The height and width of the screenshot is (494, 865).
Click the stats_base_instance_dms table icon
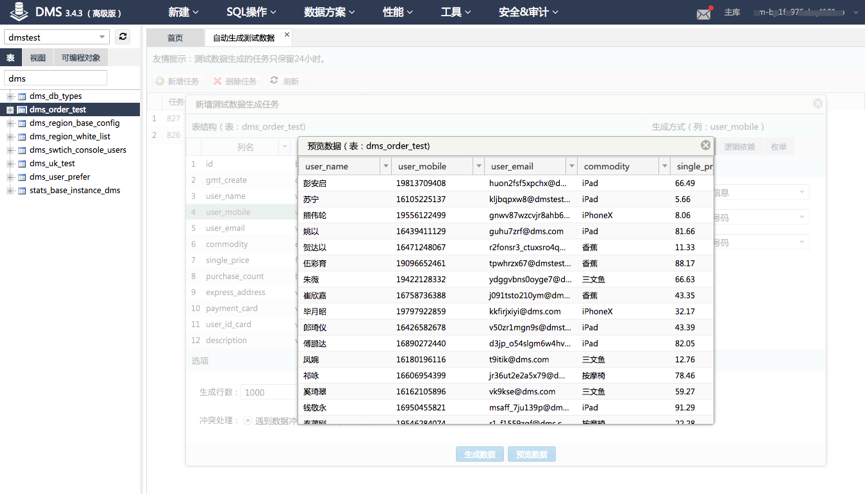pyautogui.click(x=22, y=190)
